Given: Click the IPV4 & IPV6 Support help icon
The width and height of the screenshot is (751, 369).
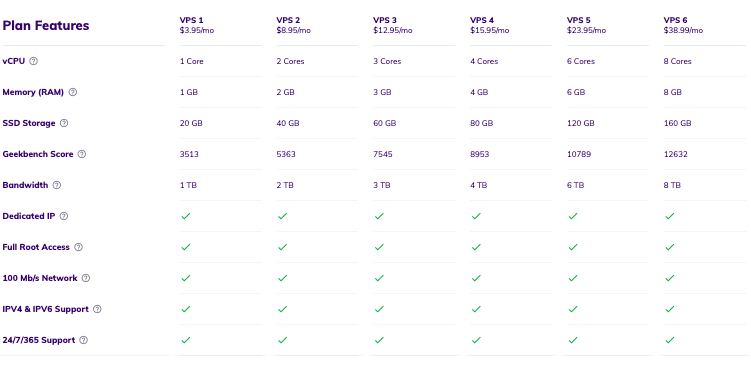Looking at the screenshot, I should 97,309.
